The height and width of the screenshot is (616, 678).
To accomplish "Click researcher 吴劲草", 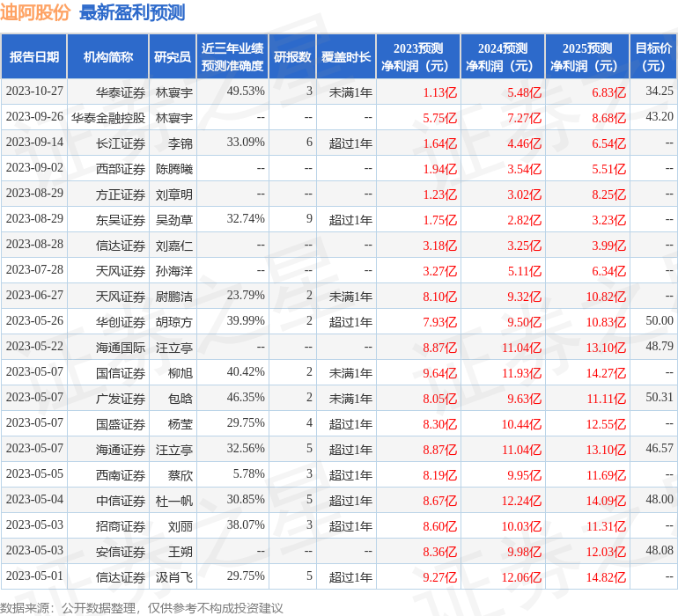I will (x=174, y=220).
